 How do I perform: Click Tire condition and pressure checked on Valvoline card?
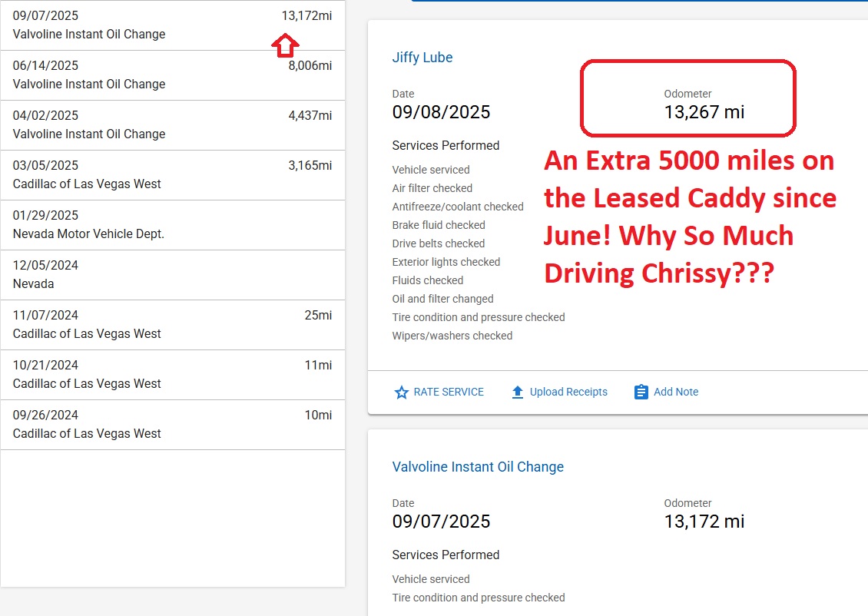pyautogui.click(x=479, y=598)
